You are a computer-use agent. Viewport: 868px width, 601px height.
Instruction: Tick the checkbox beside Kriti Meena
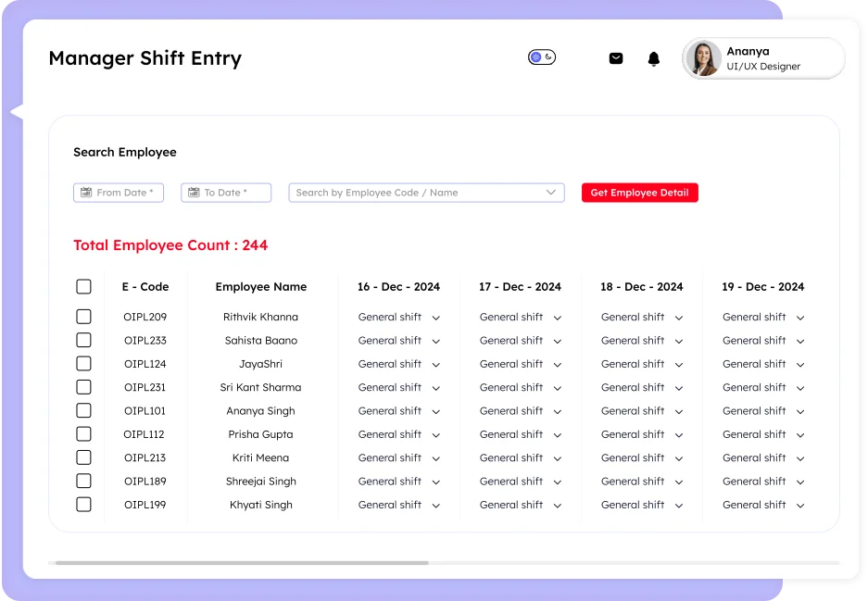tap(83, 457)
